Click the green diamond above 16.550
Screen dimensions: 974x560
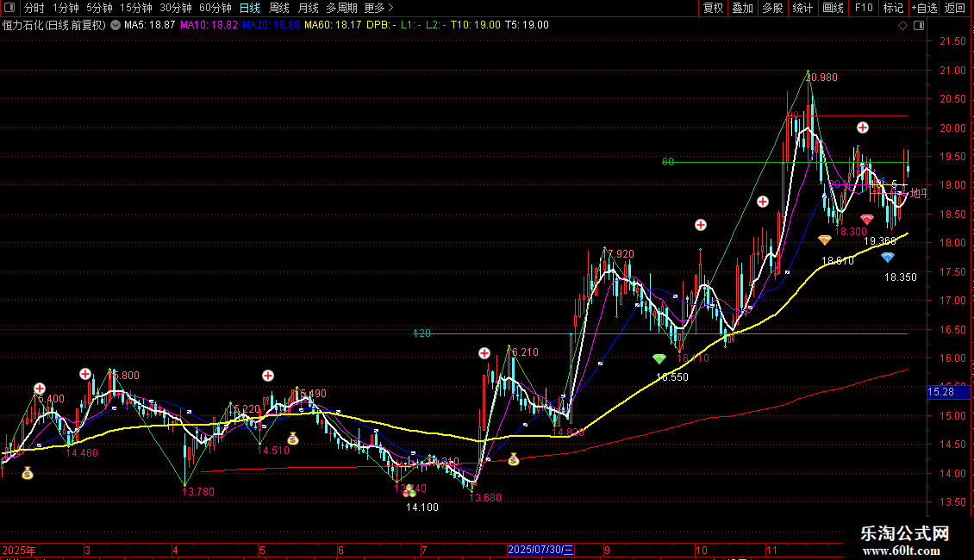click(659, 359)
